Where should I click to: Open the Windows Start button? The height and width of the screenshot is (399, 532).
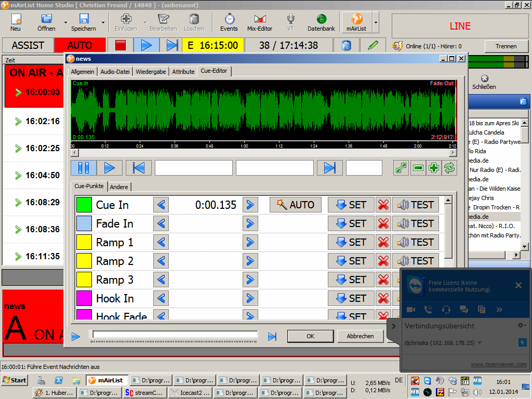[x=15, y=380]
